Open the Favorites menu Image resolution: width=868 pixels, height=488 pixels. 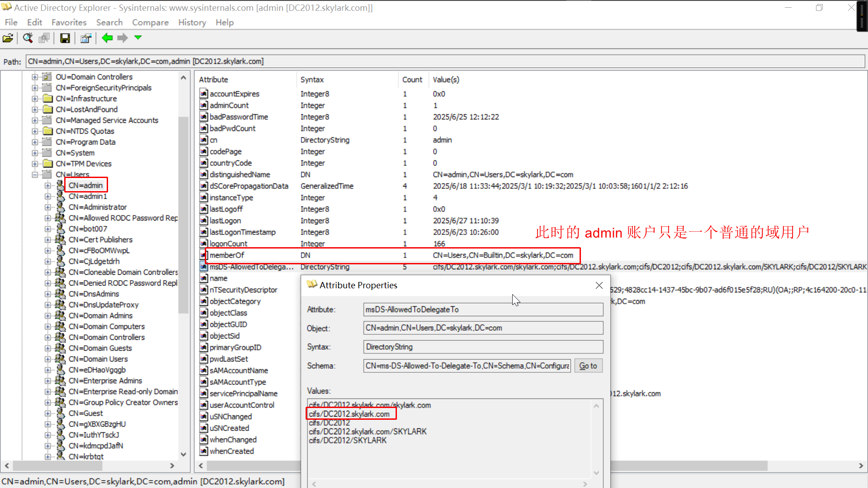pyautogui.click(x=69, y=23)
